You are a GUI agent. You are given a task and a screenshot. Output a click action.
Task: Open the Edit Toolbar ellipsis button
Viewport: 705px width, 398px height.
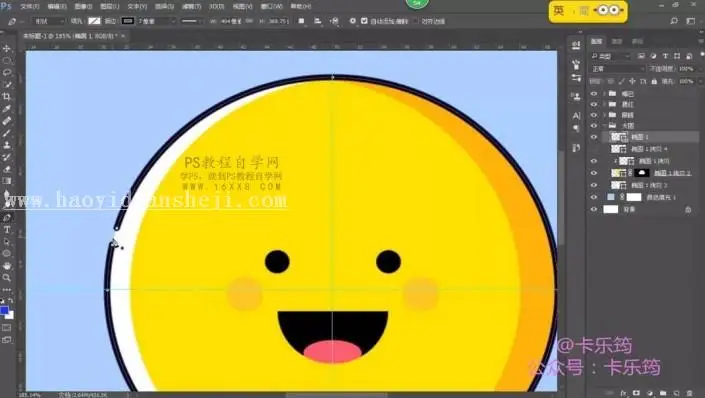pyautogui.click(x=7, y=290)
